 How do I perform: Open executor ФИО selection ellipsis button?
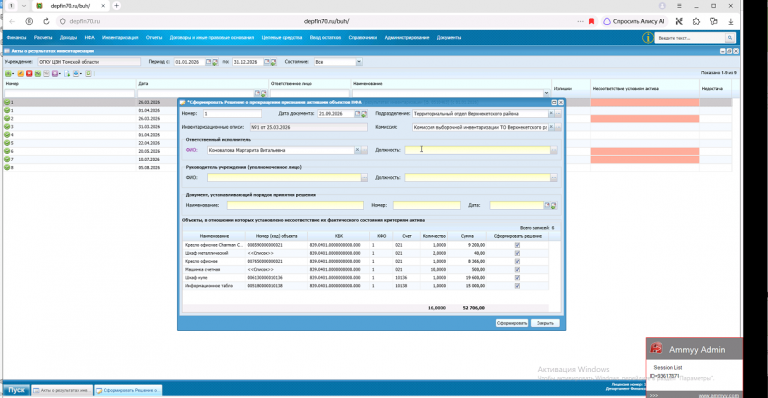click(x=364, y=150)
